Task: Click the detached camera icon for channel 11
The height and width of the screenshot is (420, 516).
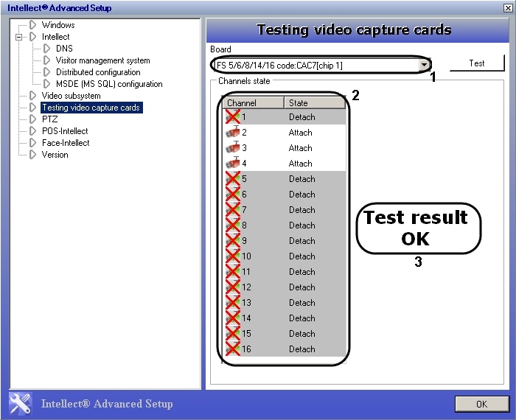Action: 233,271
